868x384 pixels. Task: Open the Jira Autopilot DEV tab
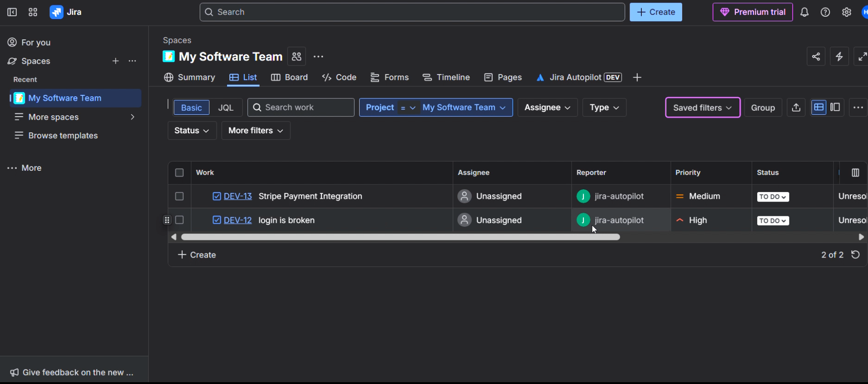coord(579,78)
